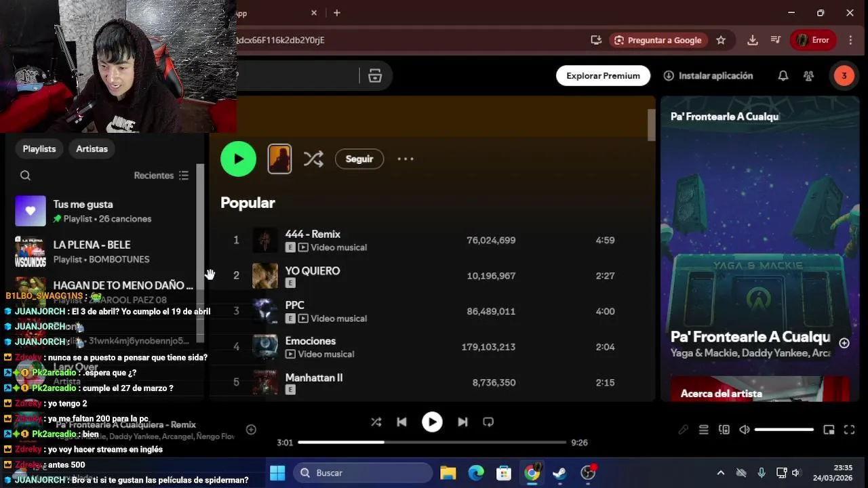Open lyrics microphone icon in player

(x=683, y=430)
